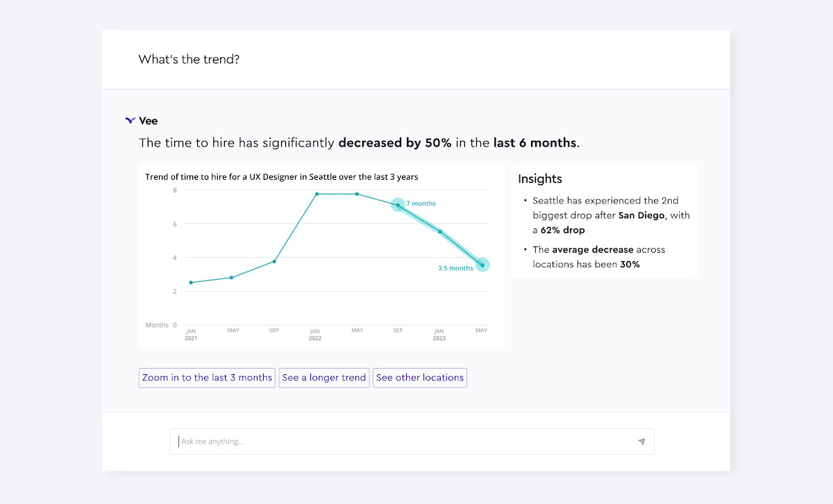The width and height of the screenshot is (833, 504).
Task: Click the January 2023 data point on line
Action: click(439, 231)
